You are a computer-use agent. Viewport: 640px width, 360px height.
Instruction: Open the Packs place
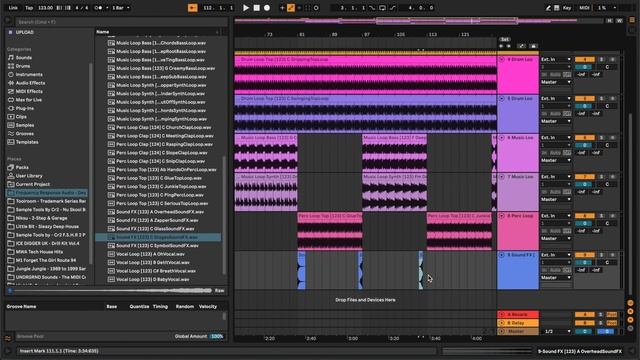pyautogui.click(x=22, y=167)
